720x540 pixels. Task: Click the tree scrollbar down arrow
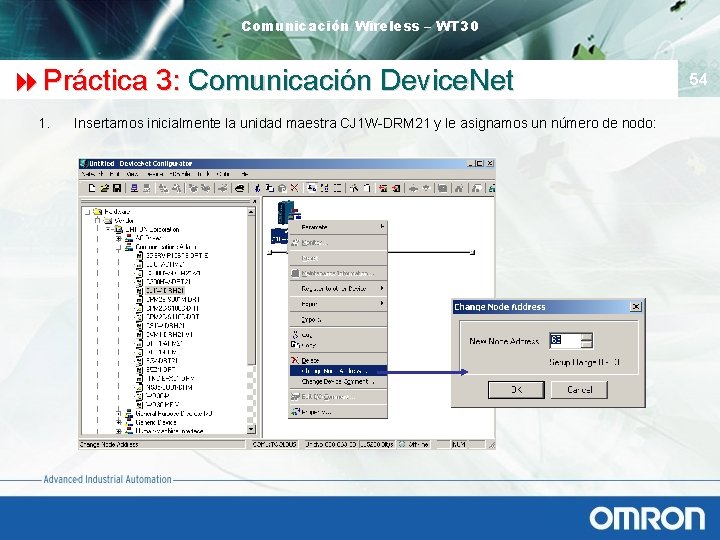(x=251, y=429)
